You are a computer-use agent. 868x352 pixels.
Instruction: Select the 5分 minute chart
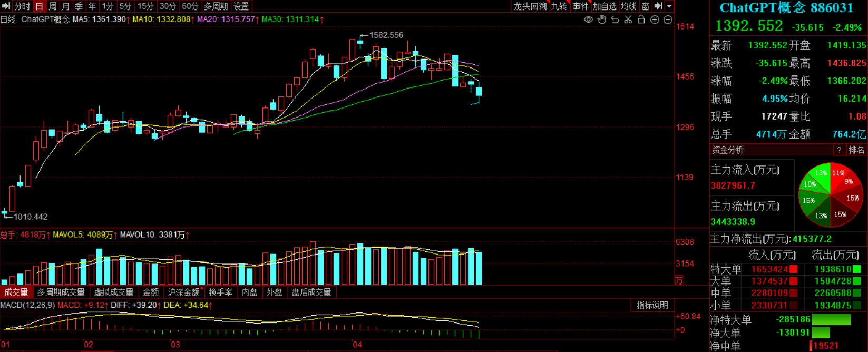click(x=125, y=6)
